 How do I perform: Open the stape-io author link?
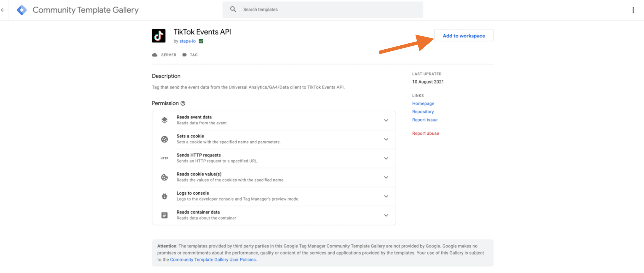tap(187, 41)
